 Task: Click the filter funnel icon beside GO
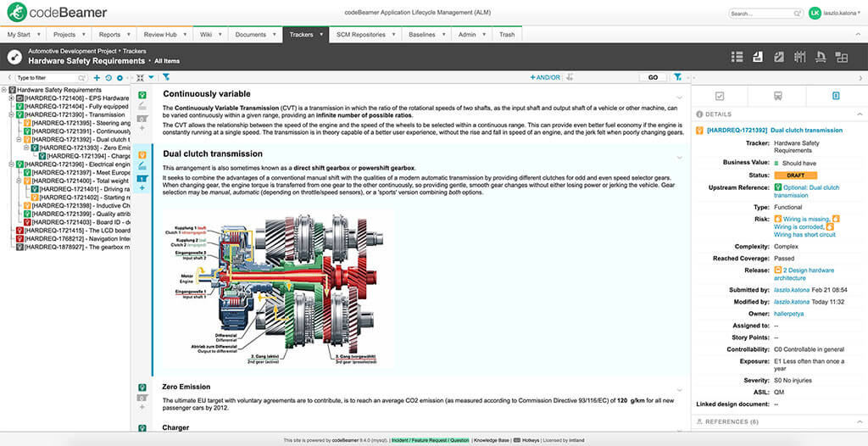(x=677, y=77)
